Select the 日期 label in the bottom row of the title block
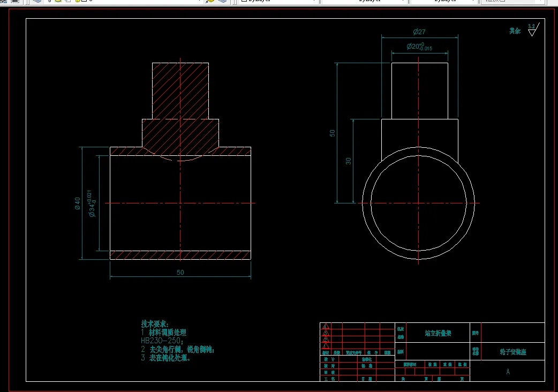This screenshot has height=392, width=558. [x=367, y=379]
